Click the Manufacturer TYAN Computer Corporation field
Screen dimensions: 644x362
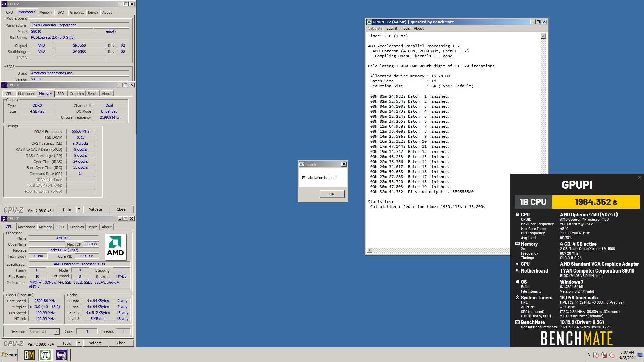[x=79, y=25]
